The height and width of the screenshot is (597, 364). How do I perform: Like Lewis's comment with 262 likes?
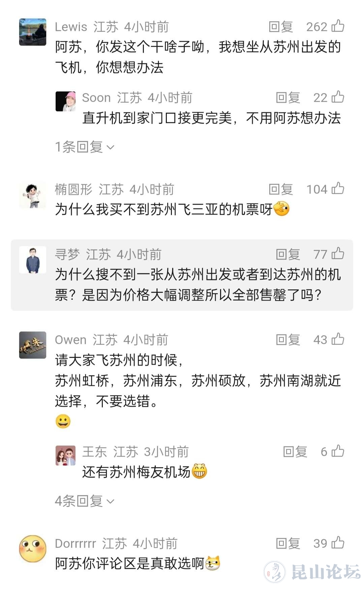point(338,26)
